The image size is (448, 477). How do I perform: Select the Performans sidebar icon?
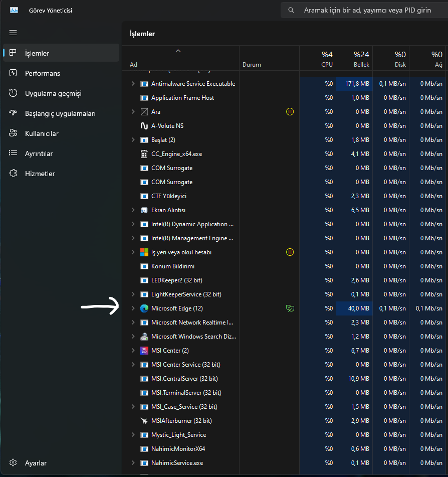13,73
